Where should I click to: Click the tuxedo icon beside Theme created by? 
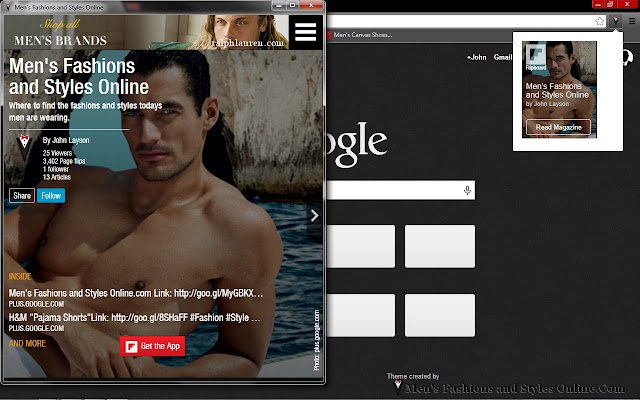(398, 386)
